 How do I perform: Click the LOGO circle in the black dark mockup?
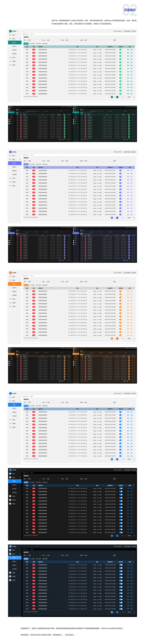[x=11, y=470]
